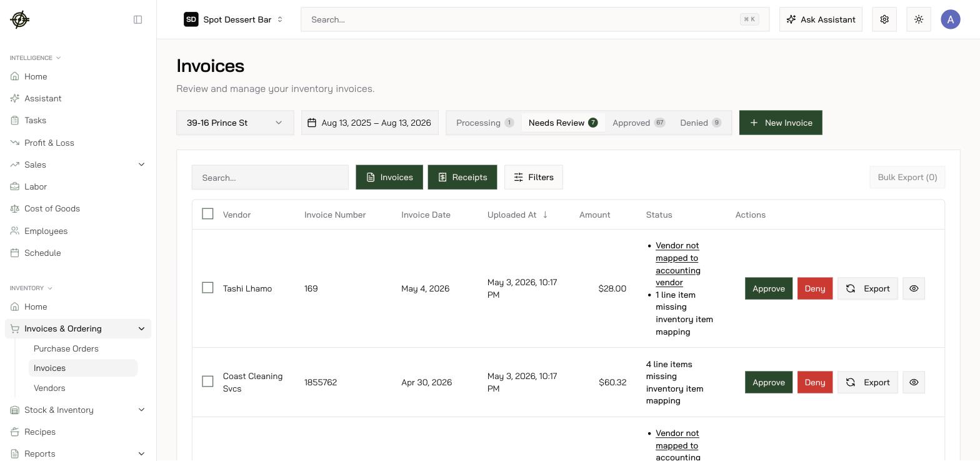The height and width of the screenshot is (461, 980).
Task: Collapse the sidebar panel icon
Action: [x=138, y=19]
